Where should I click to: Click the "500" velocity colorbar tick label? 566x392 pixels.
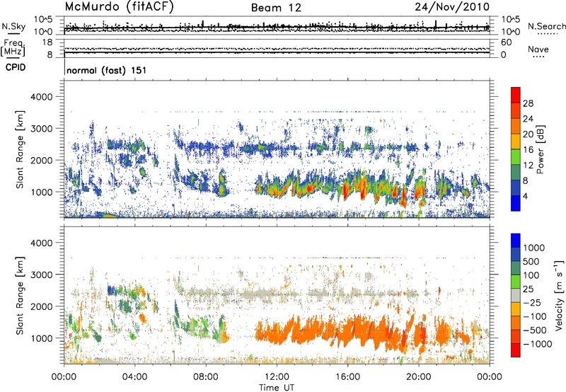pos(531,262)
